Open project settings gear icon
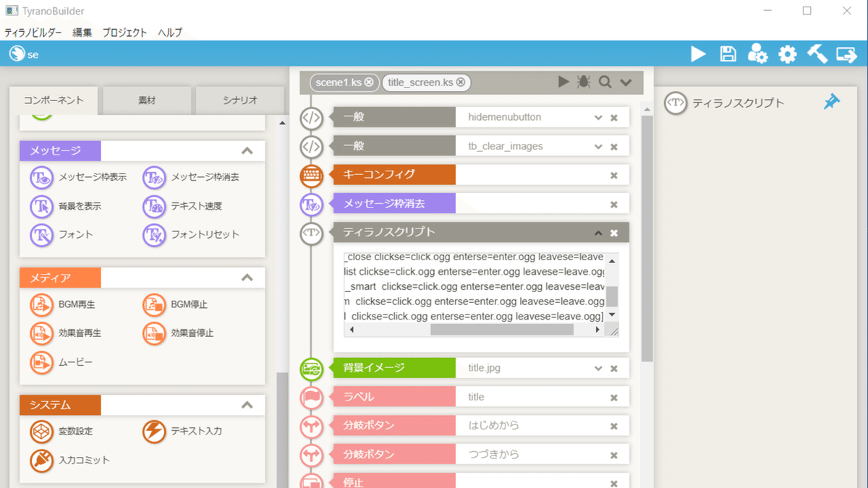This screenshot has width=868, height=488. point(787,54)
